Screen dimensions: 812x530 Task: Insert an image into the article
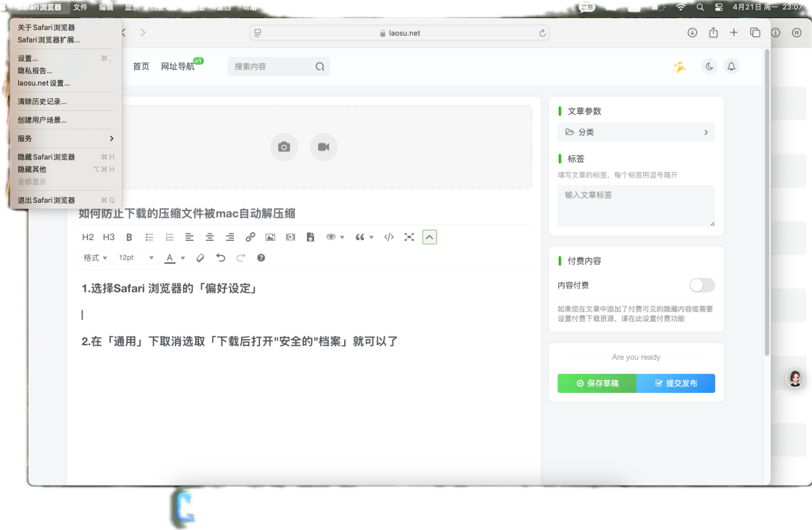click(x=270, y=237)
